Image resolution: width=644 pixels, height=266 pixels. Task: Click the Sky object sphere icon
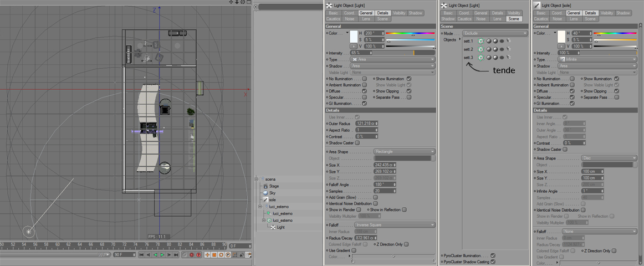point(265,193)
